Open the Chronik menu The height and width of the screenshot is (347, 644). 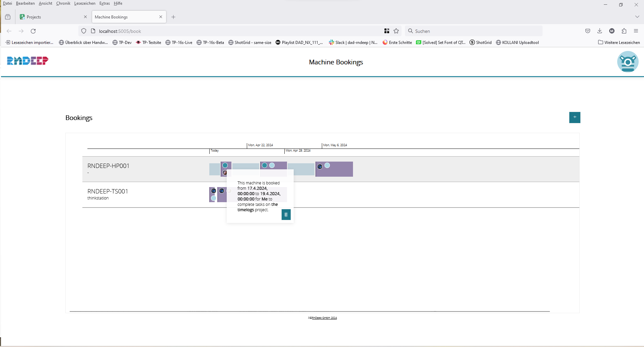click(63, 3)
